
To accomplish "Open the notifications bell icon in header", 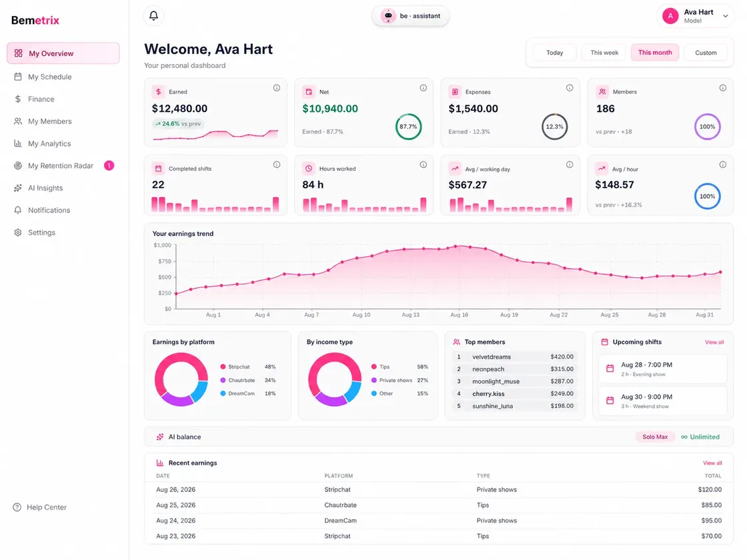I will pyautogui.click(x=153, y=16).
